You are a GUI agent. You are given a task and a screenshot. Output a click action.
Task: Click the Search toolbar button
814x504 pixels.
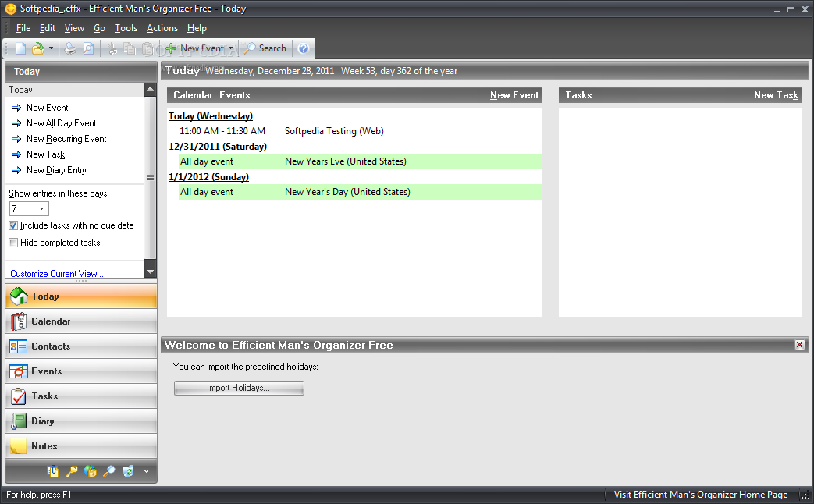266,48
